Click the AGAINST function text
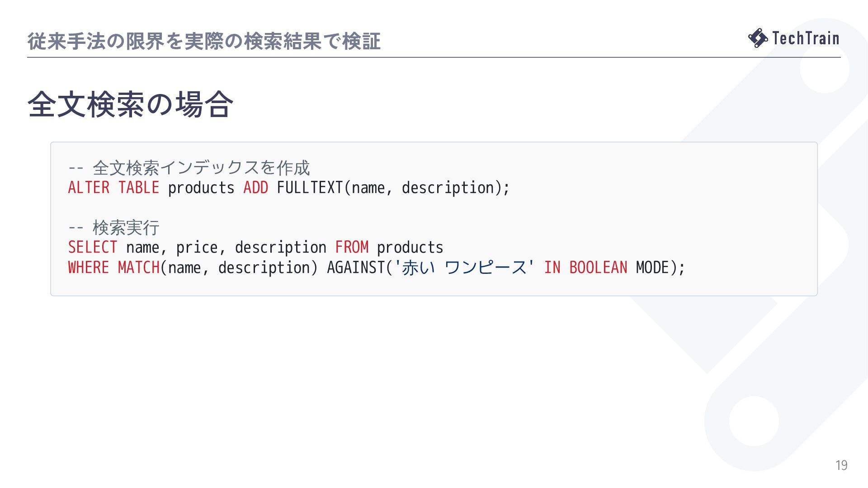The width and height of the screenshot is (868, 488). [x=356, y=267]
